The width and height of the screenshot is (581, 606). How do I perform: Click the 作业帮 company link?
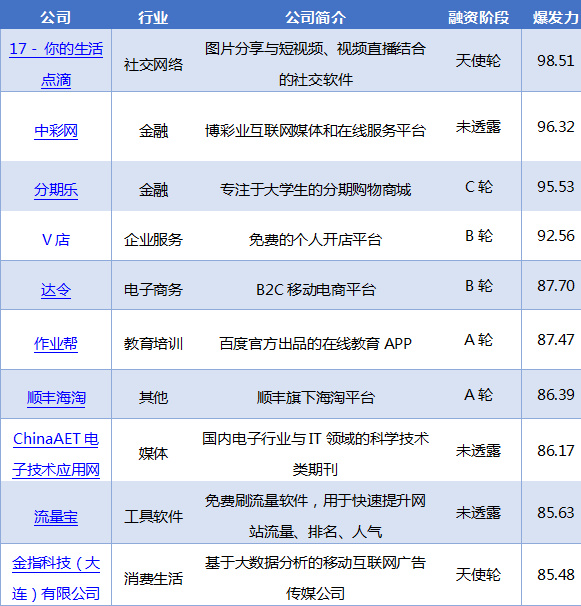pyautogui.click(x=56, y=344)
